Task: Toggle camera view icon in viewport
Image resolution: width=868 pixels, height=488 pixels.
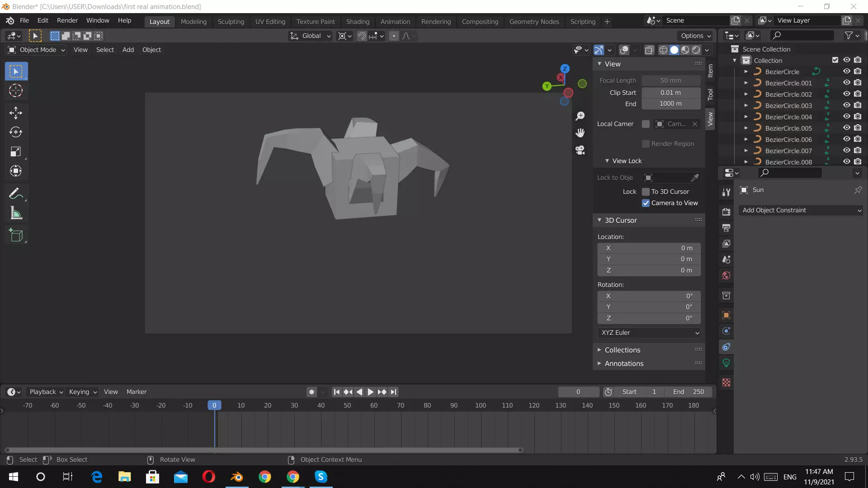Action: coord(580,150)
